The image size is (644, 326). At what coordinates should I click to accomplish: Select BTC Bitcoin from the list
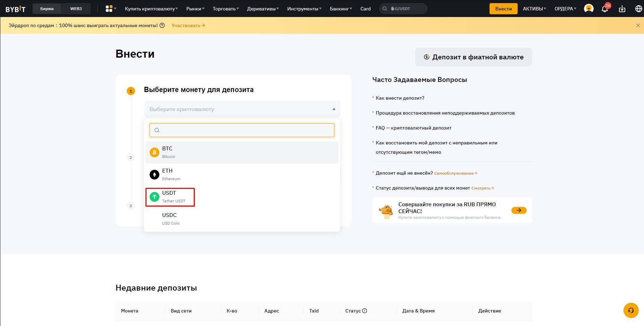click(x=242, y=152)
